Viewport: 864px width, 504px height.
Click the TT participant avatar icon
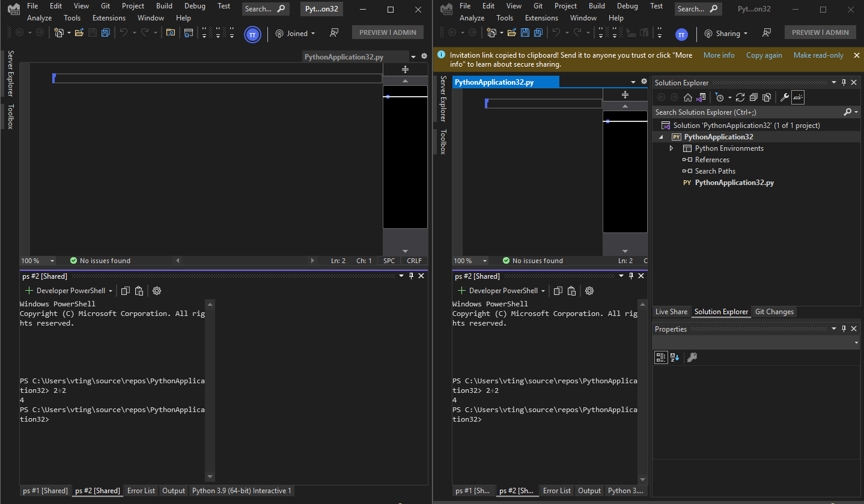click(x=252, y=34)
